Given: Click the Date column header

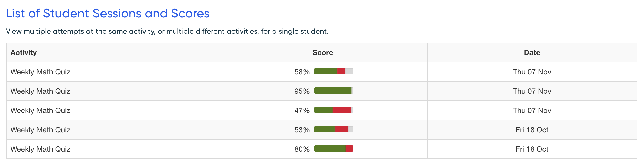Looking at the screenshot, I should pyautogui.click(x=532, y=53).
